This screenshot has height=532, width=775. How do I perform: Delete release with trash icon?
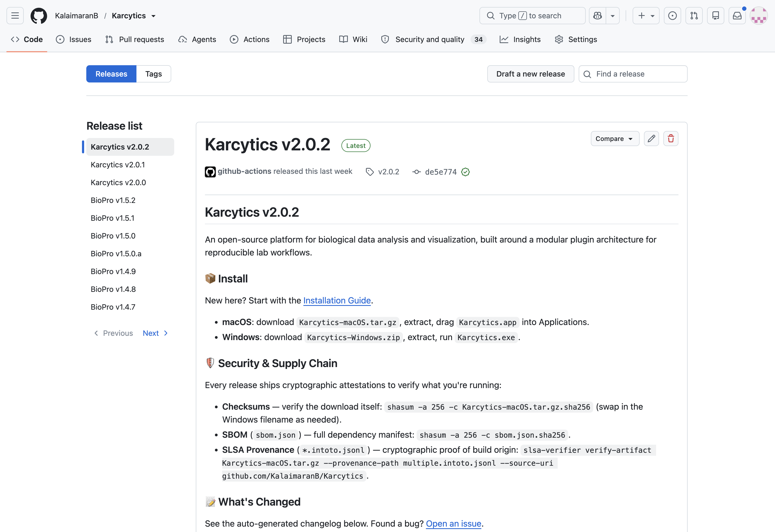coord(671,139)
